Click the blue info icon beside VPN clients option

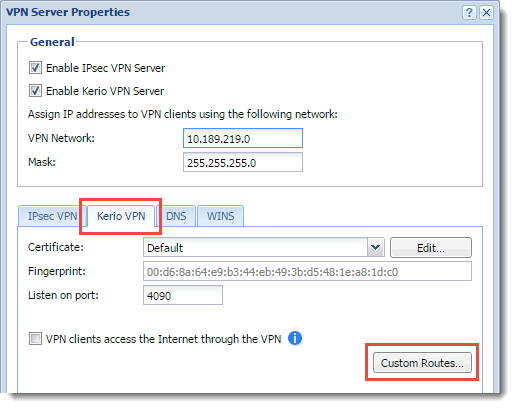(295, 338)
